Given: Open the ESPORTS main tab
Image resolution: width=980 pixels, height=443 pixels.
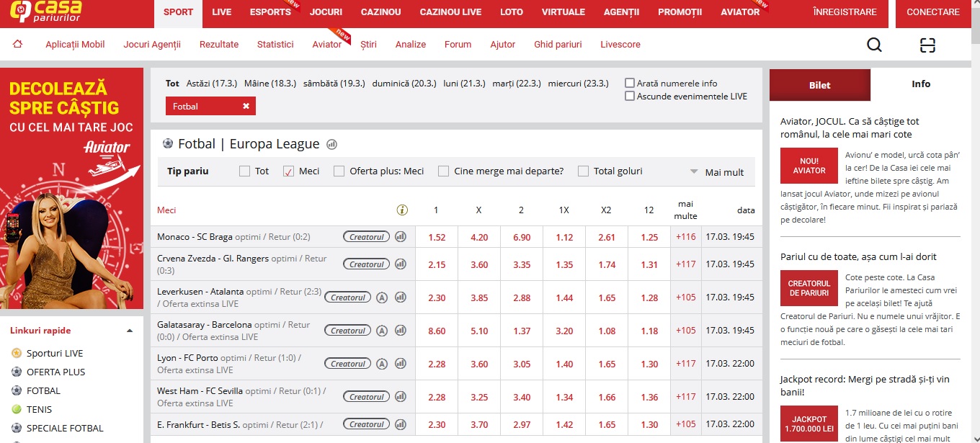Looking at the screenshot, I should [x=270, y=12].
